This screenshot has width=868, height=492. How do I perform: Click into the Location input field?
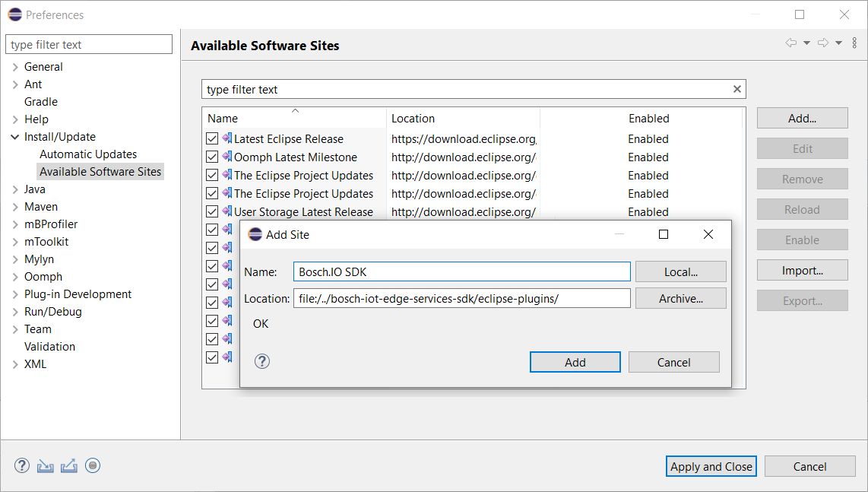click(461, 299)
